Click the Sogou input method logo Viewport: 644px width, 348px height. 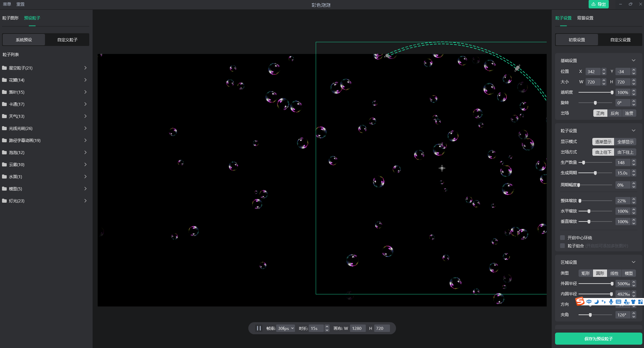580,301
